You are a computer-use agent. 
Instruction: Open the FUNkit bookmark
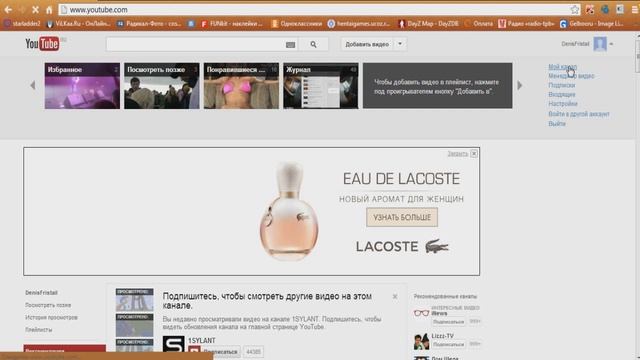231,24
